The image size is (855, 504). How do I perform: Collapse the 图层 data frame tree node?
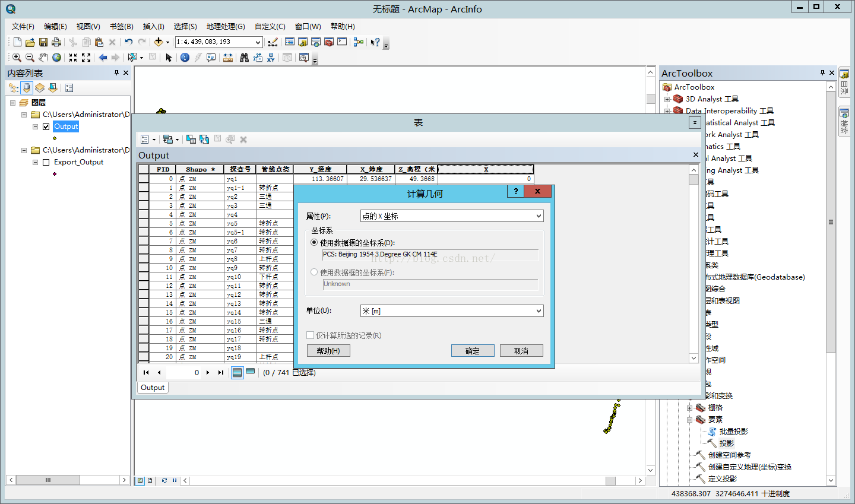(x=12, y=103)
